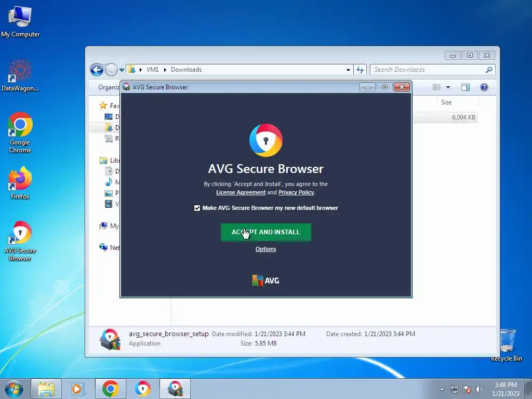The height and width of the screenshot is (399, 532).
Task: Open the Windows Start menu
Action: click(14, 389)
